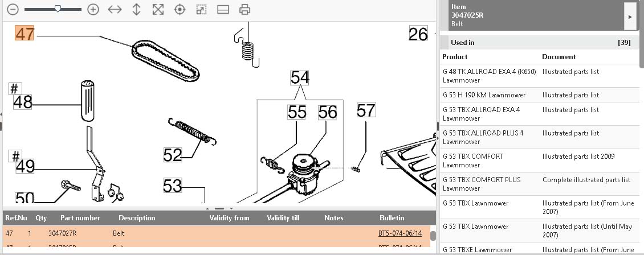The image size is (644, 255).
Task: Click the zoom out minus icon
Action: pyautogui.click(x=13, y=10)
